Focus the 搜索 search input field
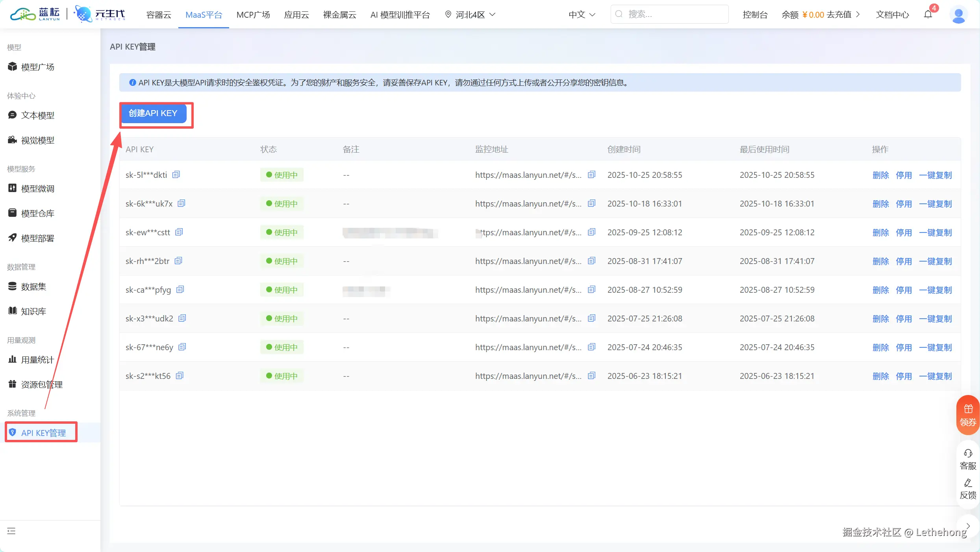Viewport: 980px width, 552px height. (673, 14)
